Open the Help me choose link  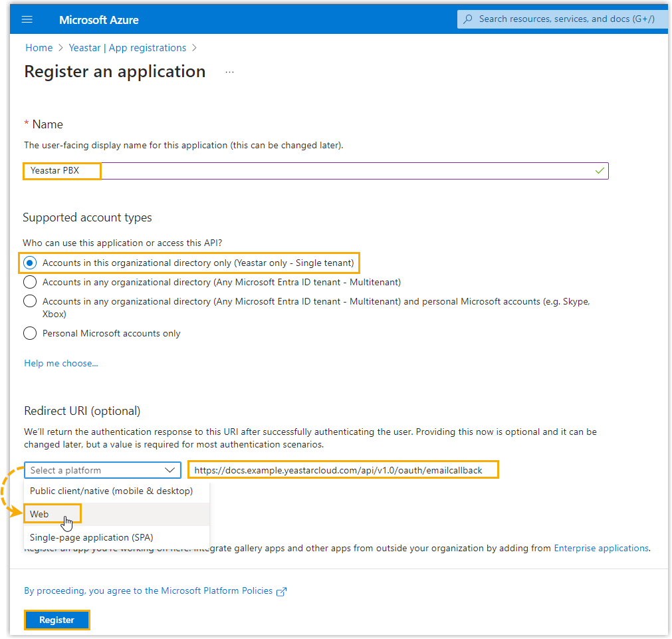(x=61, y=363)
